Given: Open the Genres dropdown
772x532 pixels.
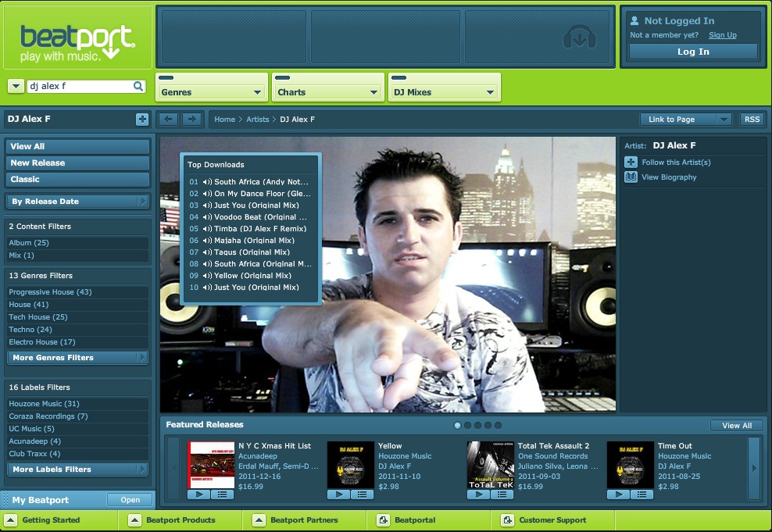Looking at the screenshot, I should [x=212, y=92].
